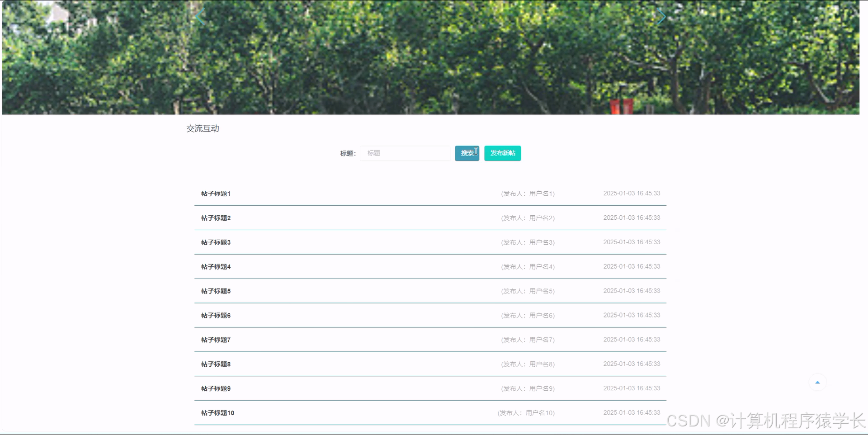Click the 交流互动 section heading
The width and height of the screenshot is (868, 435).
pyautogui.click(x=203, y=129)
